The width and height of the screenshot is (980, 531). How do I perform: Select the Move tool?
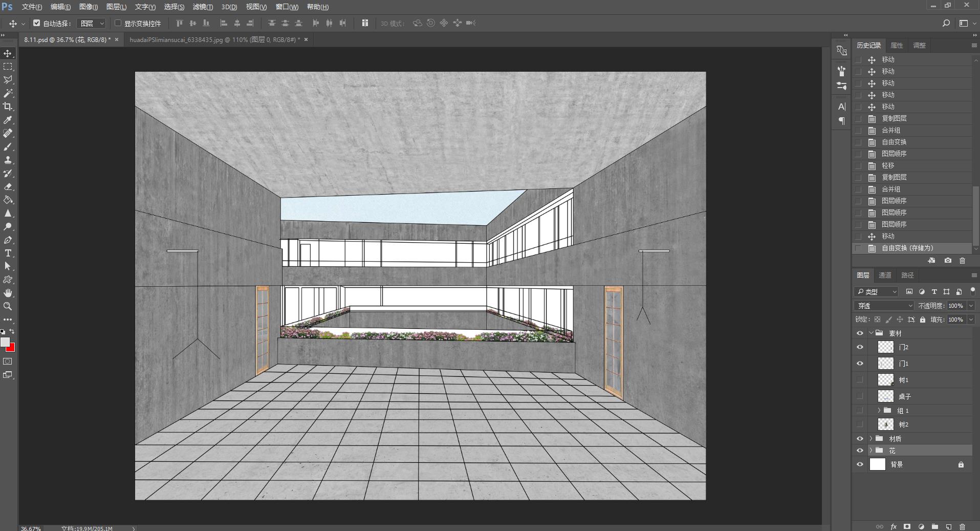point(8,53)
